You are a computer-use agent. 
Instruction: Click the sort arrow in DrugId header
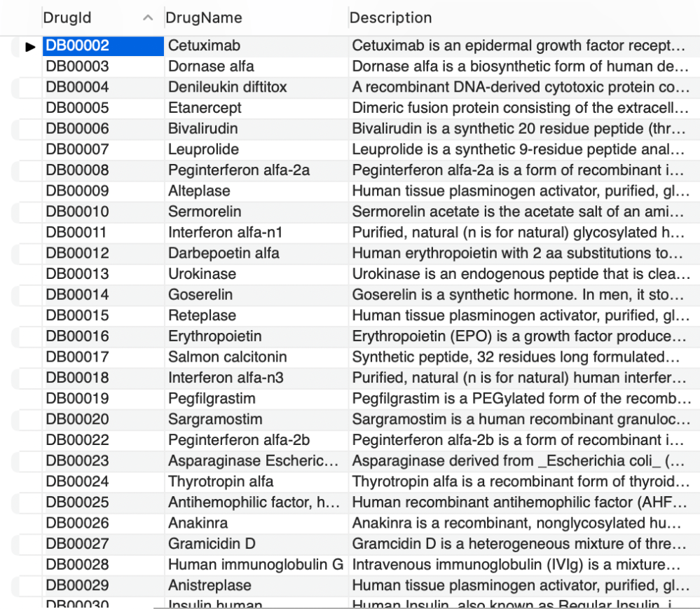[x=148, y=18]
